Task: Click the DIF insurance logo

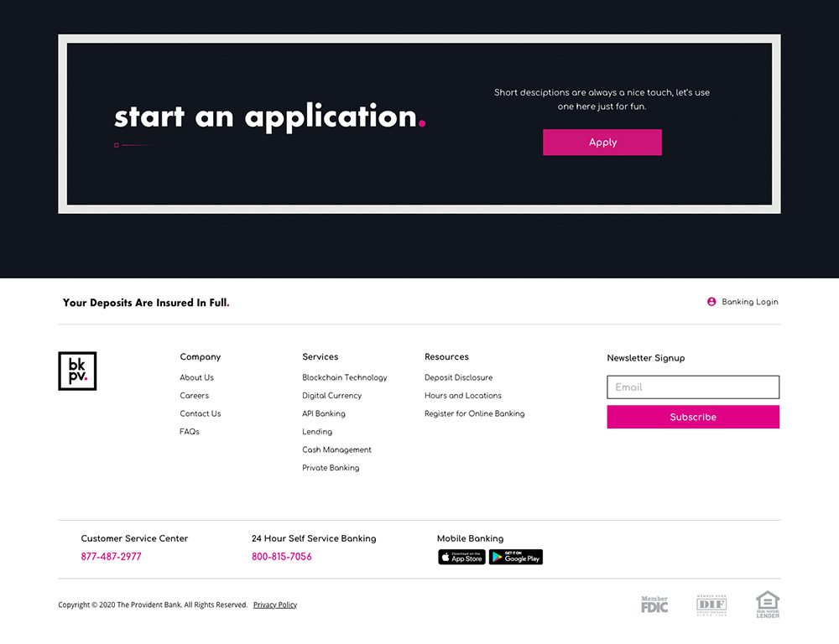Action: click(711, 605)
